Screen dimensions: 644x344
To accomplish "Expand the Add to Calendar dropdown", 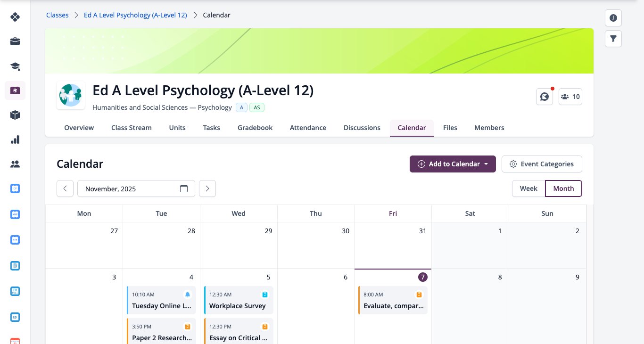I will (x=453, y=164).
